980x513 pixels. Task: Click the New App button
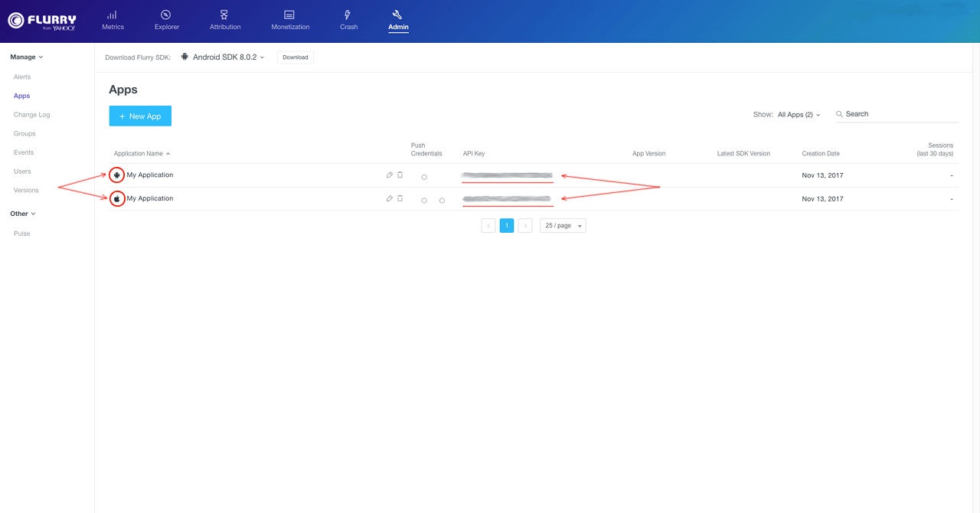pos(140,116)
